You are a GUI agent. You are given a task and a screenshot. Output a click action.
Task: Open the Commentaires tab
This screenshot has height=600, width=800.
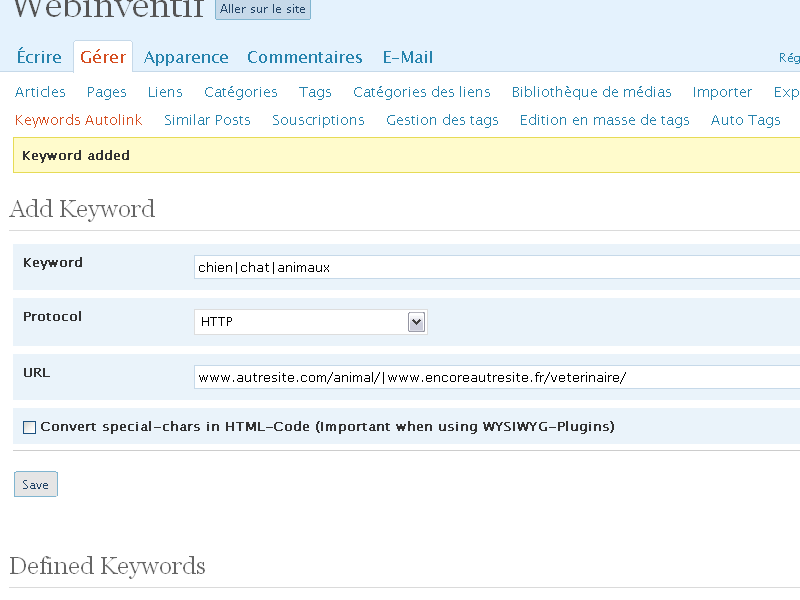click(304, 57)
